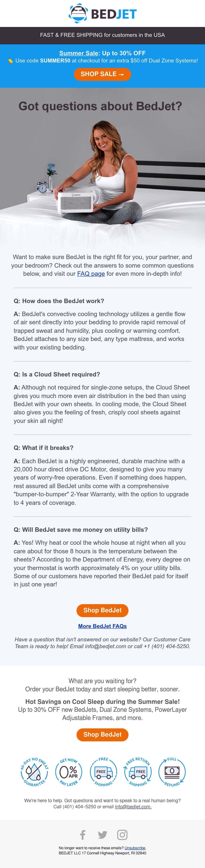Viewport: 205px width, 868px height.
Task: Click the price tag emoji beside code text
Action: [x=10, y=61]
